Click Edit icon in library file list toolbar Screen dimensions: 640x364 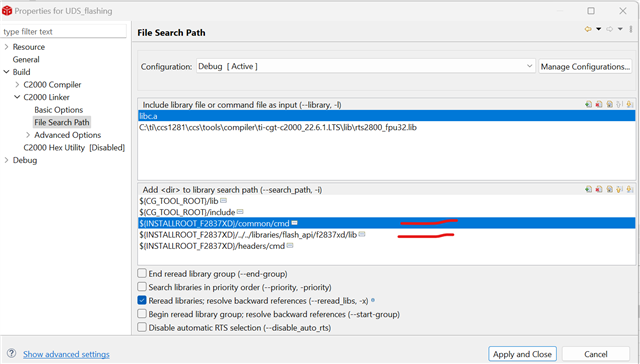609,104
